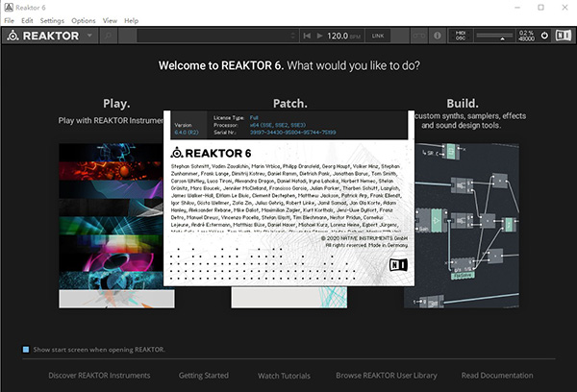Screen dimensions: 577x392
Task: Click the MIDI OSC indicator
Action: 461,36
